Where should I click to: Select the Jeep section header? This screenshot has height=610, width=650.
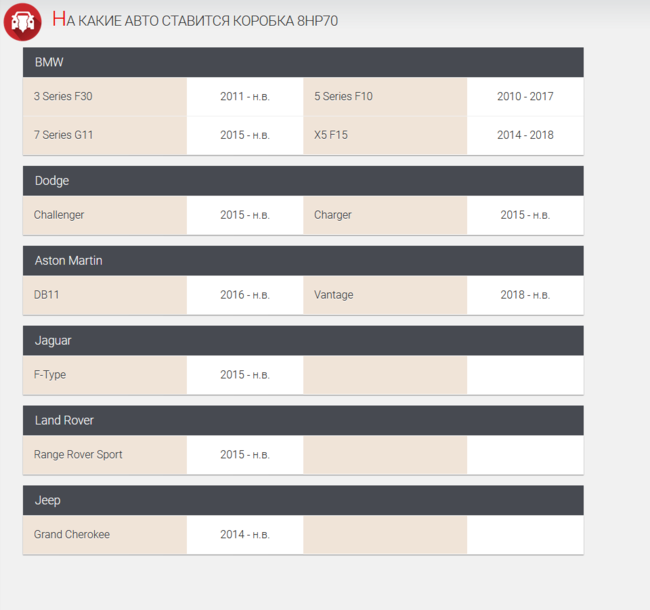coord(303,501)
